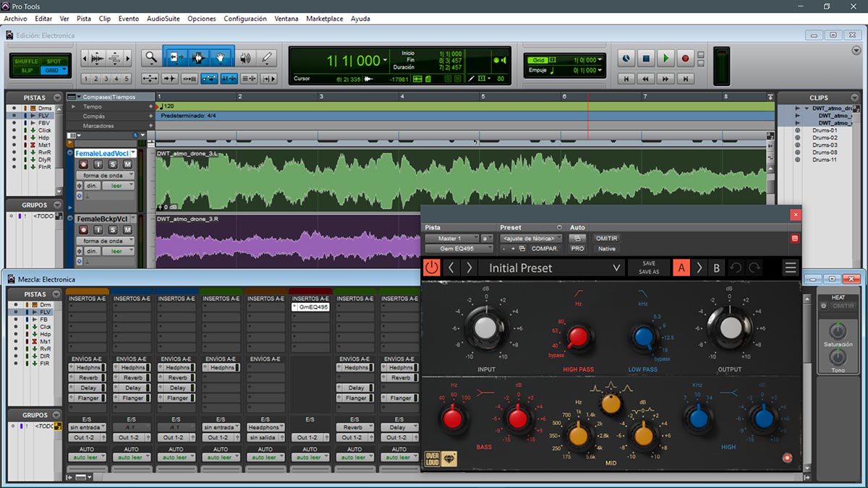The height and width of the screenshot is (488, 868).
Task: Toggle the EQ plugin power button
Action: (432, 267)
